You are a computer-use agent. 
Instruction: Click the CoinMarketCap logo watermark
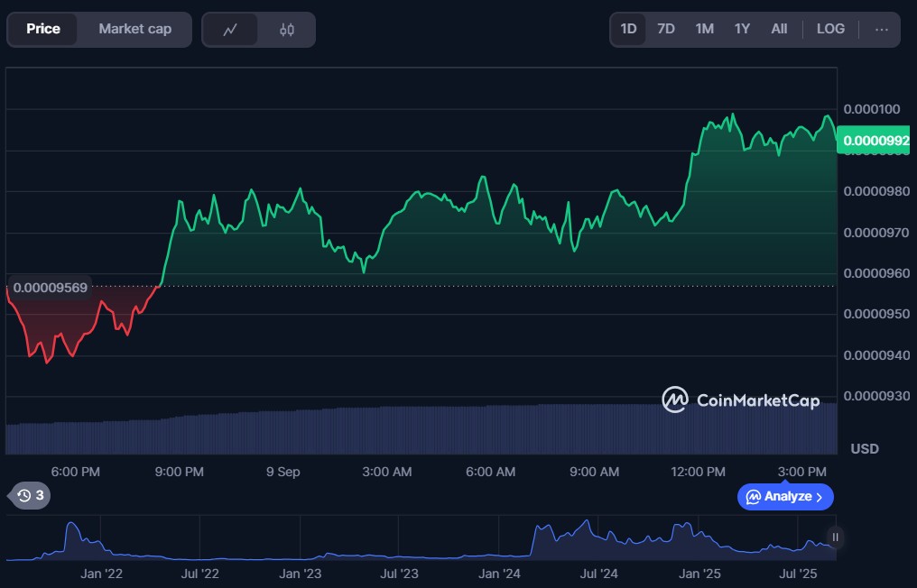click(x=740, y=400)
